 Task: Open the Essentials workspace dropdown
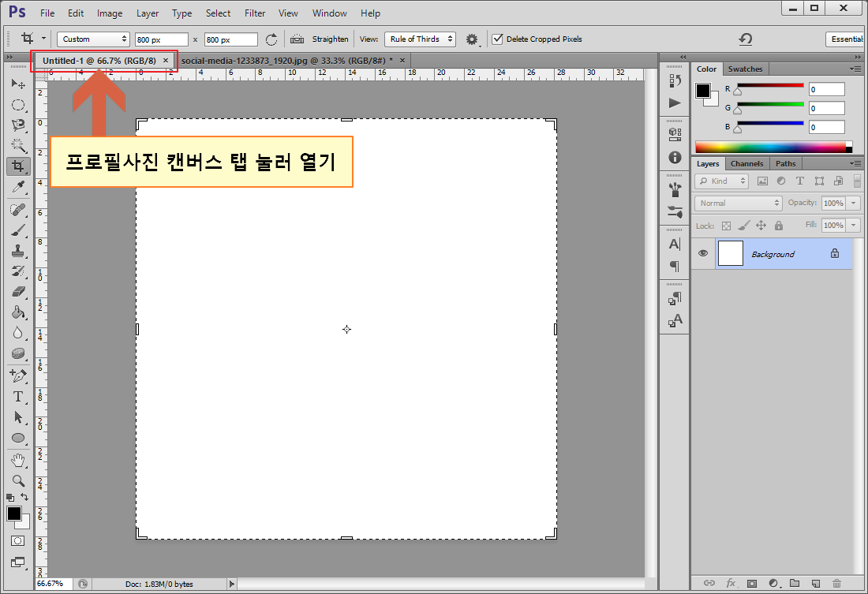tap(847, 39)
